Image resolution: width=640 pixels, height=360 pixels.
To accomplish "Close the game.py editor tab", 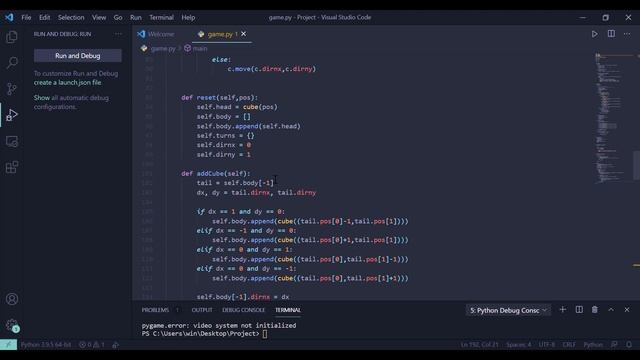I will point(244,34).
